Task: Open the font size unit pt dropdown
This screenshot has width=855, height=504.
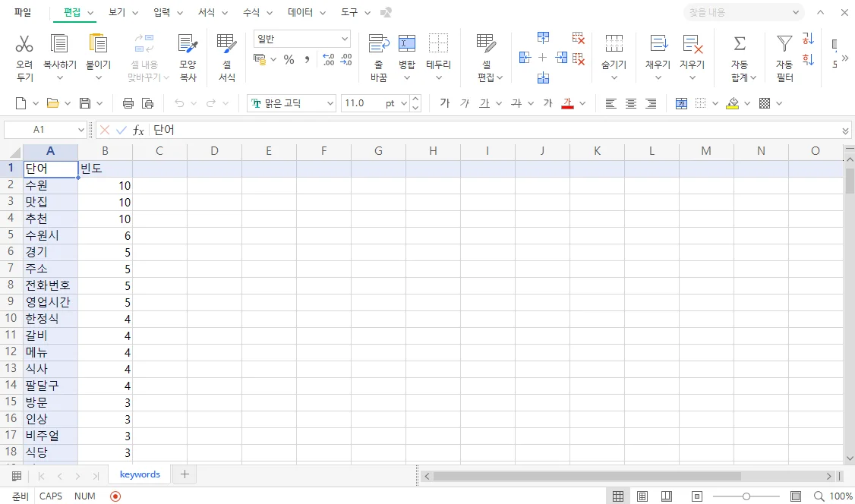Action: 403,103
